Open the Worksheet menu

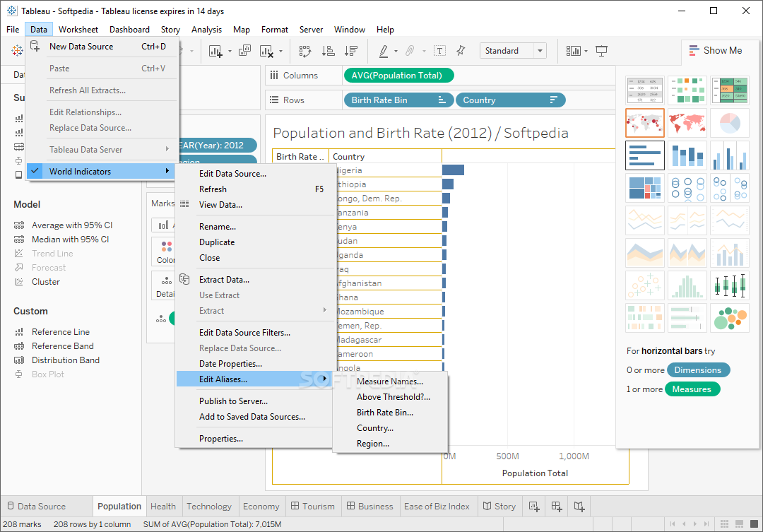coord(78,30)
